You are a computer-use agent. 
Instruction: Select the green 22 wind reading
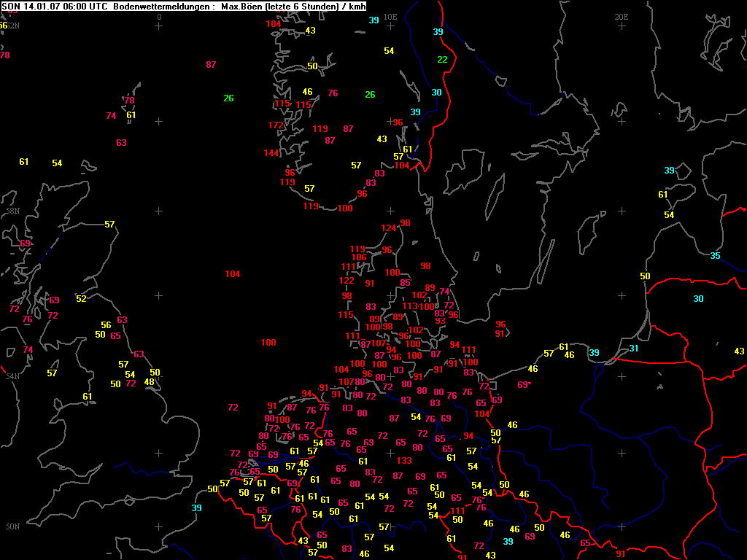tap(442, 60)
